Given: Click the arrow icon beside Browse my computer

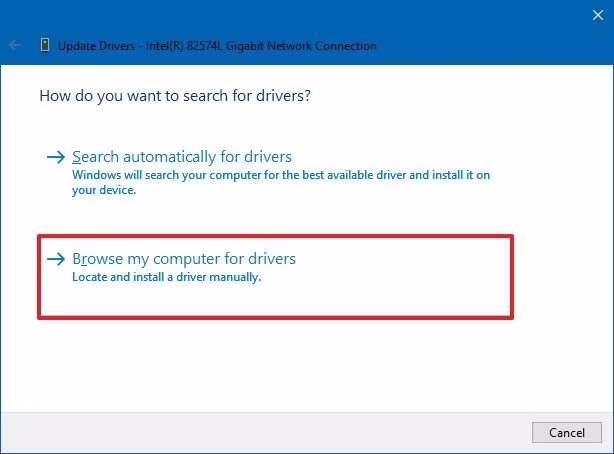Looking at the screenshot, I should point(56,259).
